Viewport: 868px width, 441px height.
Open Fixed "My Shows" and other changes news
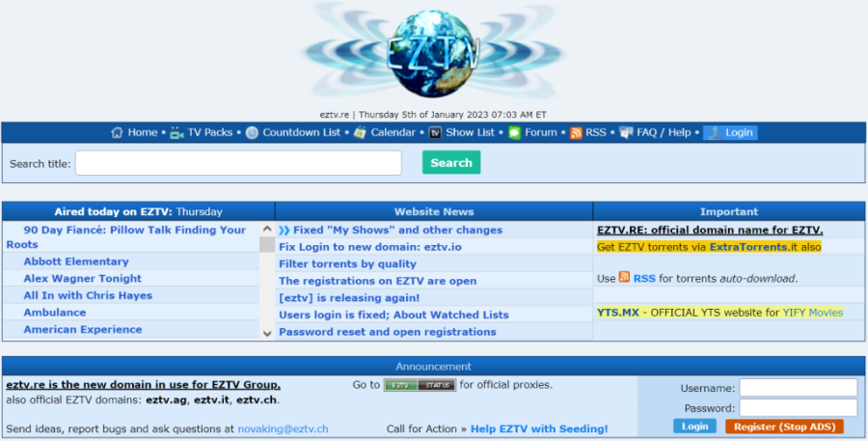397,230
